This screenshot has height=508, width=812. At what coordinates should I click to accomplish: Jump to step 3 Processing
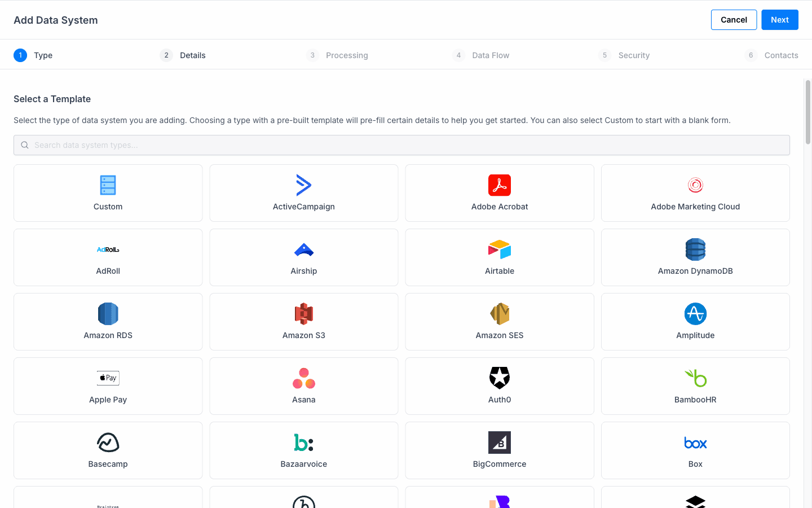[337, 55]
